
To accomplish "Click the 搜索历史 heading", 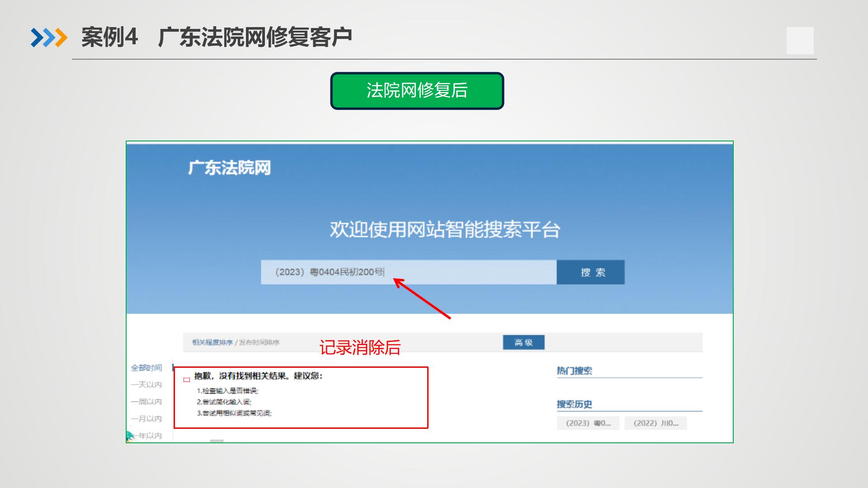I will pos(574,404).
